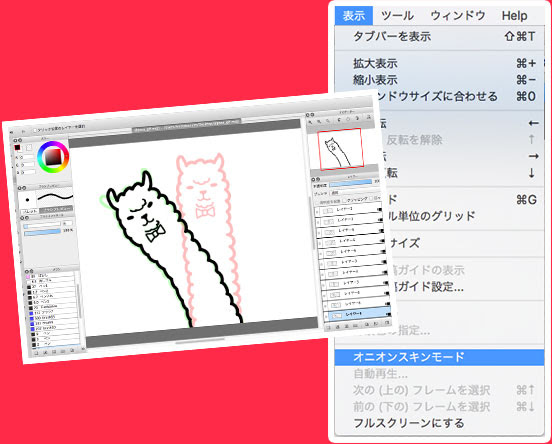552x444 pixels.
Task: Close the color panel using its circle button
Action: click(x=15, y=140)
